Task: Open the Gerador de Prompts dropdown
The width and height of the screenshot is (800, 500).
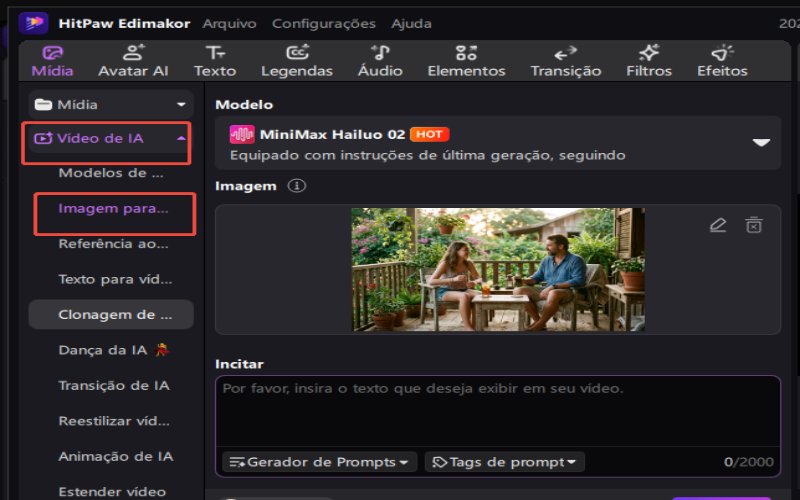Action: coord(319,462)
